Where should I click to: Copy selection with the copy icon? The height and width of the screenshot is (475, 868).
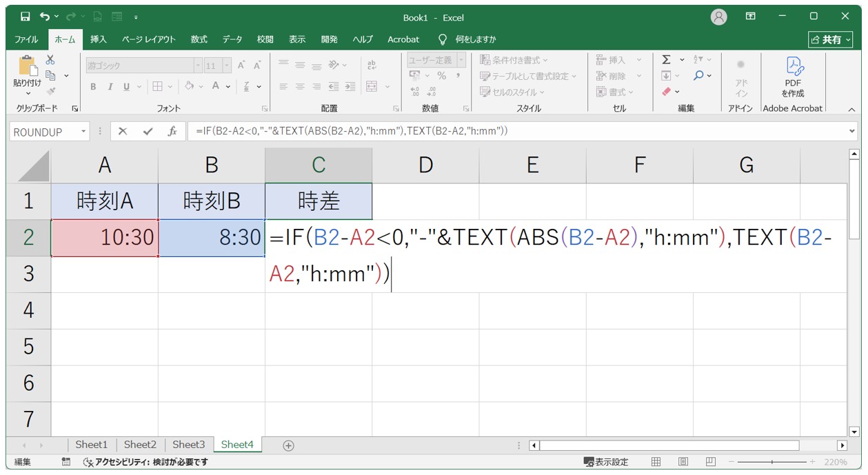[x=50, y=75]
